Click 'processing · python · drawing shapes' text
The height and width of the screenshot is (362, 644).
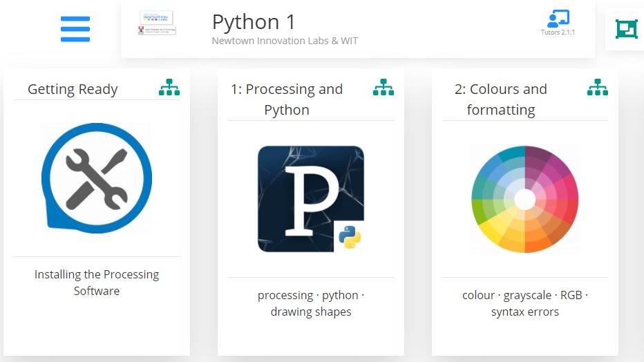tap(311, 303)
